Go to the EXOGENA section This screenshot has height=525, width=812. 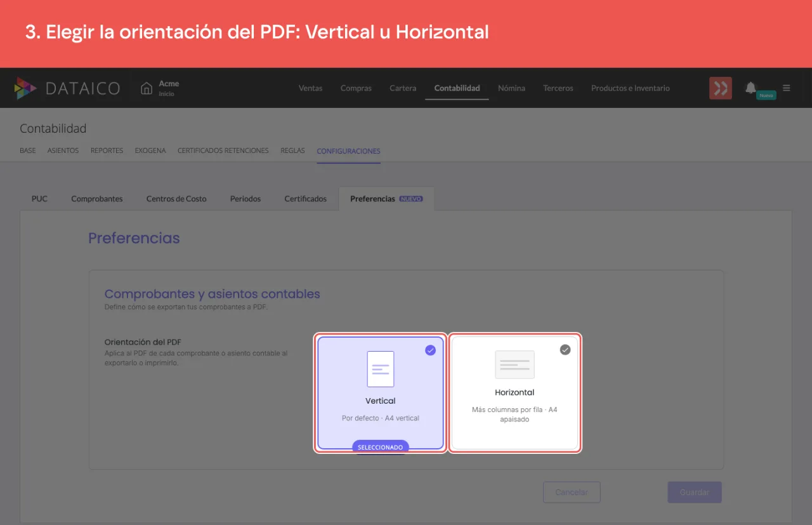[150, 151]
